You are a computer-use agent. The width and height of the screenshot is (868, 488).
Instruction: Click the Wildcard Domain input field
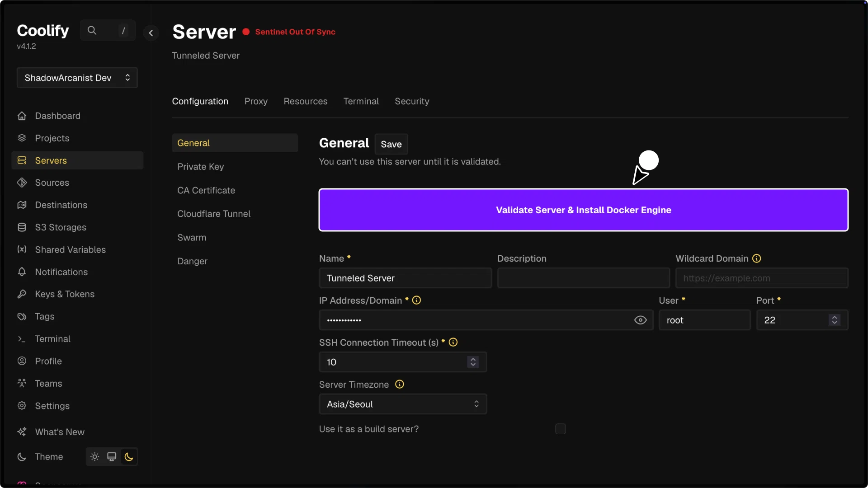click(x=762, y=278)
